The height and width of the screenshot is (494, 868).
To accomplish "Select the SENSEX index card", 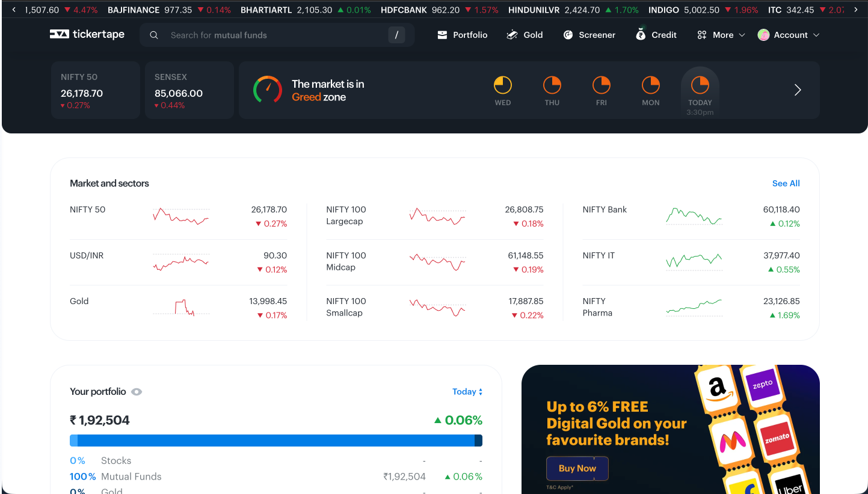I will [x=189, y=90].
